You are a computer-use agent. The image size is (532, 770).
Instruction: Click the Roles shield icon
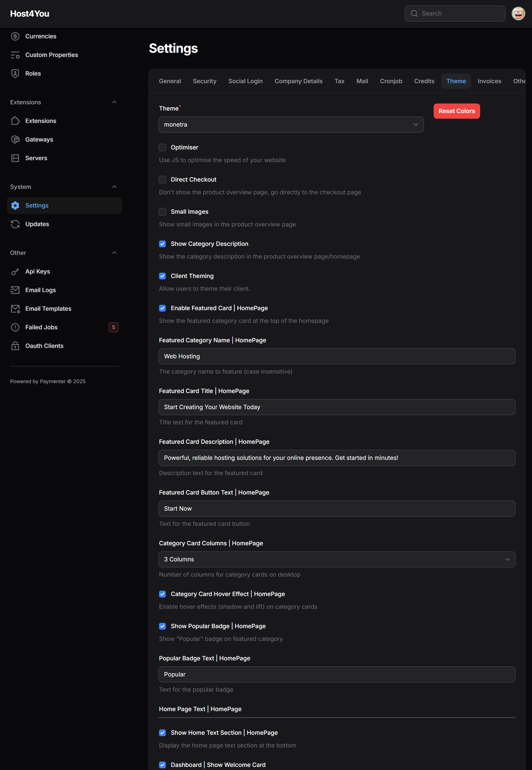(15, 74)
